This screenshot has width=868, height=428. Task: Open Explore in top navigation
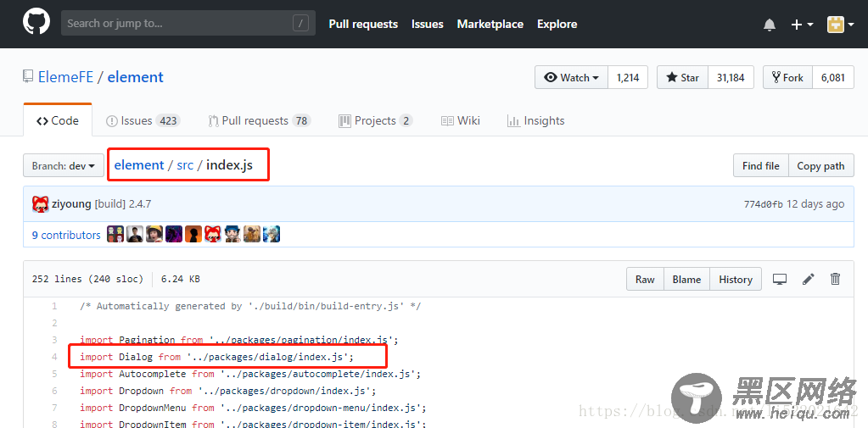[557, 24]
